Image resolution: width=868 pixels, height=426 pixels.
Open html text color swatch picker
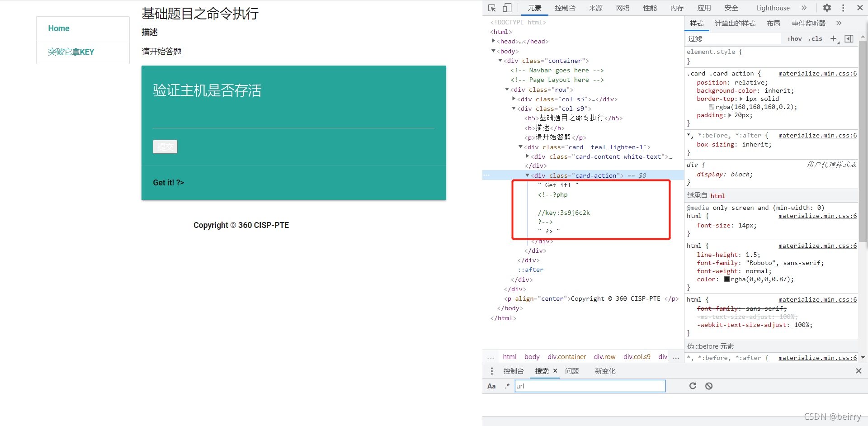point(727,279)
